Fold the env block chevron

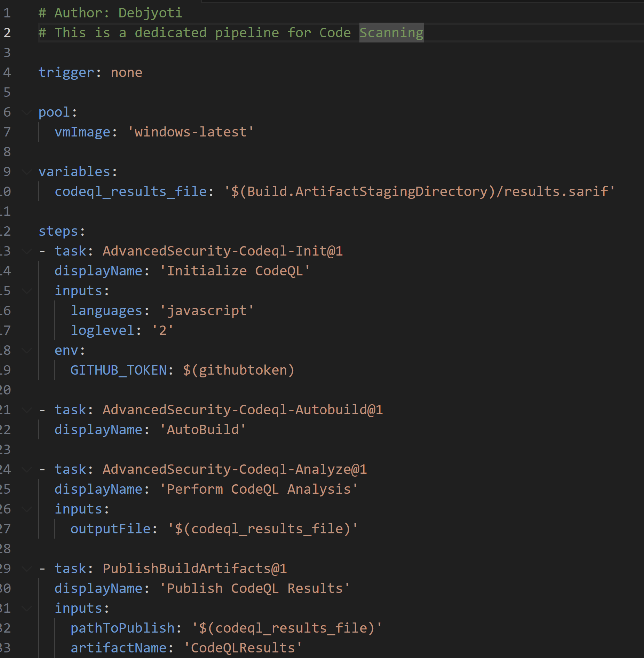26,351
